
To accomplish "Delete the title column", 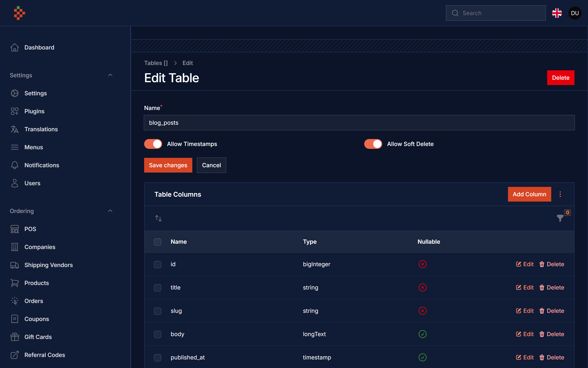I will pyautogui.click(x=552, y=288).
